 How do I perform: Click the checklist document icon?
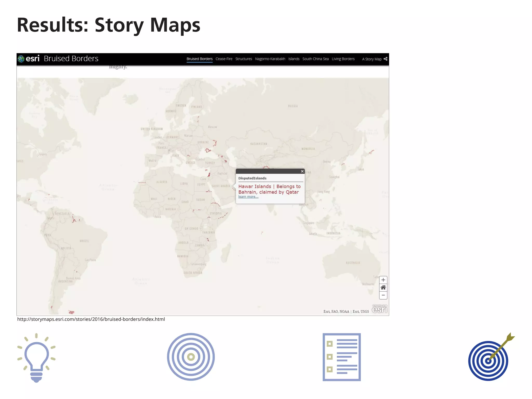[342, 357]
